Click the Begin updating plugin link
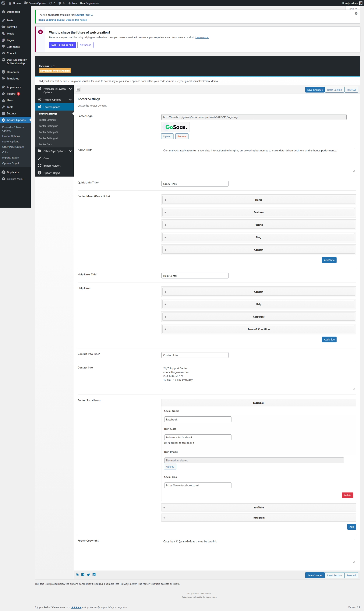 point(51,20)
